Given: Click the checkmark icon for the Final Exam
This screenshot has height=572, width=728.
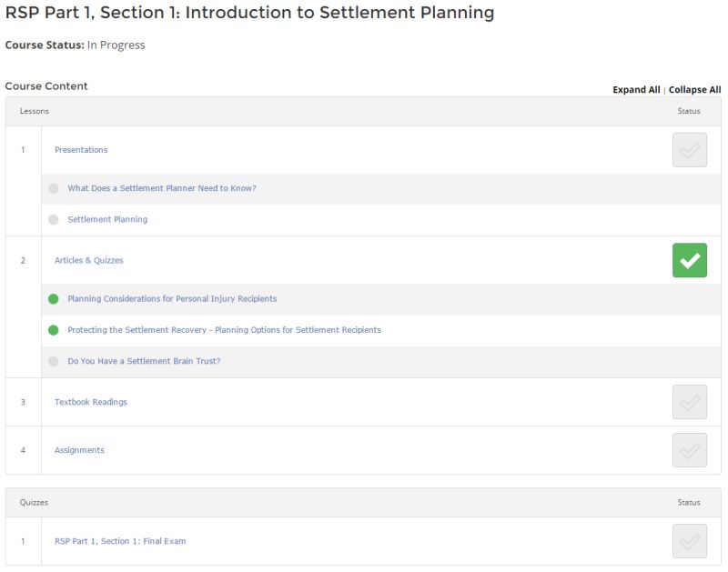Looking at the screenshot, I should [692, 540].
